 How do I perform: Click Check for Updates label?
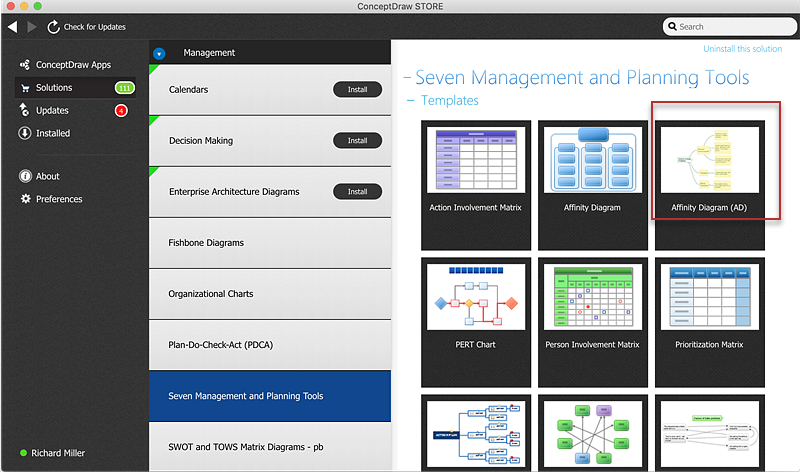point(94,27)
